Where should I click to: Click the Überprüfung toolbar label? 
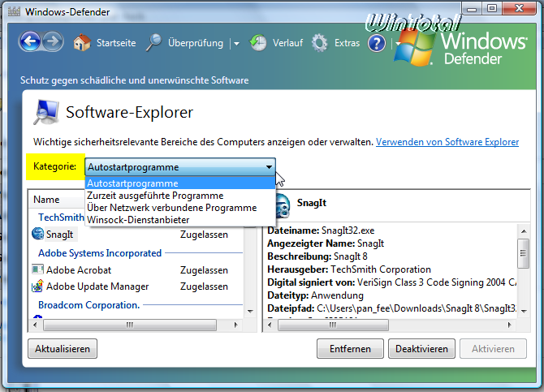pyautogui.click(x=196, y=43)
